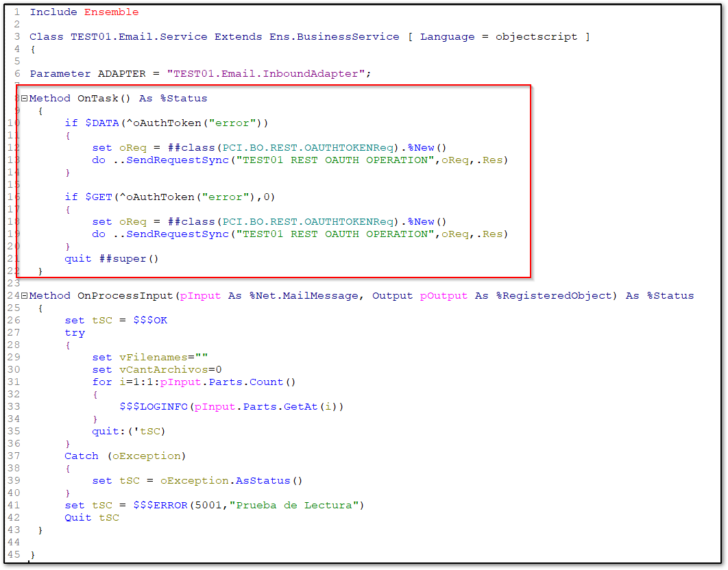Click the $DATA function call
The width and height of the screenshot is (728, 570).
[102, 123]
